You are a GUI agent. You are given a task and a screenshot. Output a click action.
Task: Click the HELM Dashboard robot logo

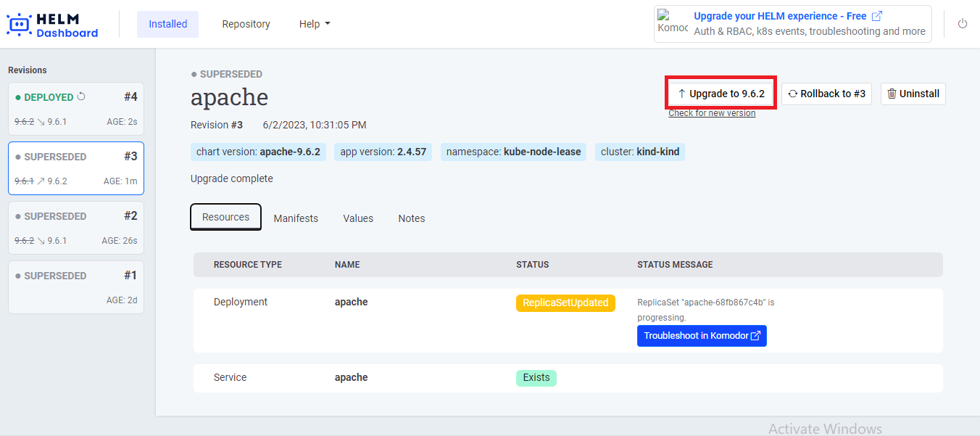[x=20, y=24]
